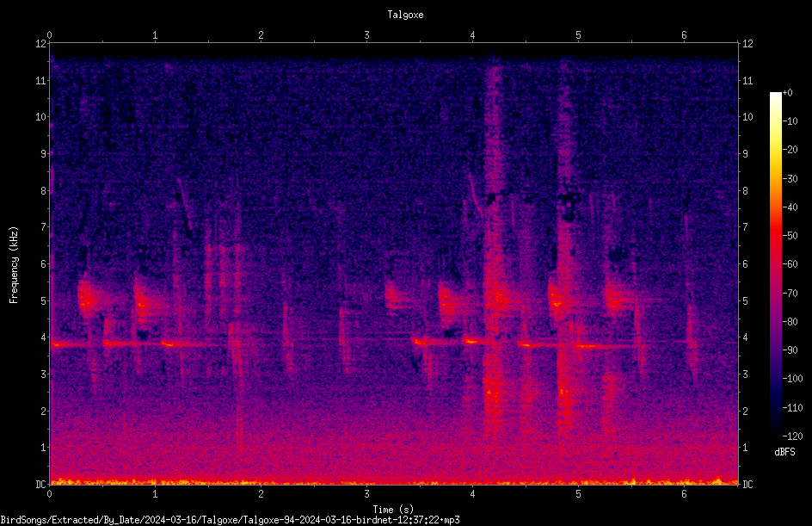The width and height of the screenshot is (812, 526).
Task: Click the dBFS color scale bar
Action: click(x=775, y=263)
